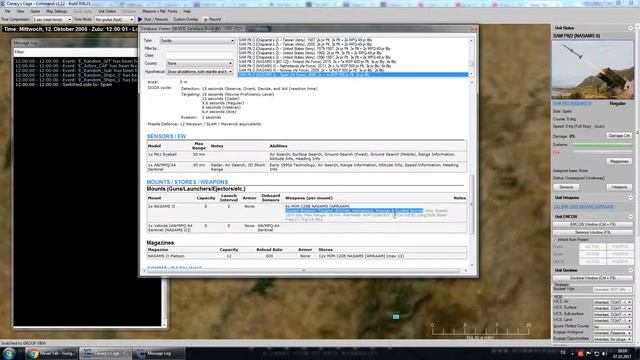Click the red system tray icon
This screenshot has height=360, width=640.
pos(580,353)
